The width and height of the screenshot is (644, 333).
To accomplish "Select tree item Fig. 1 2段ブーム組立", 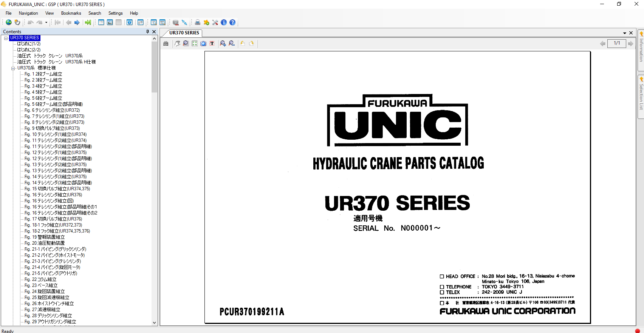I will (x=43, y=74).
